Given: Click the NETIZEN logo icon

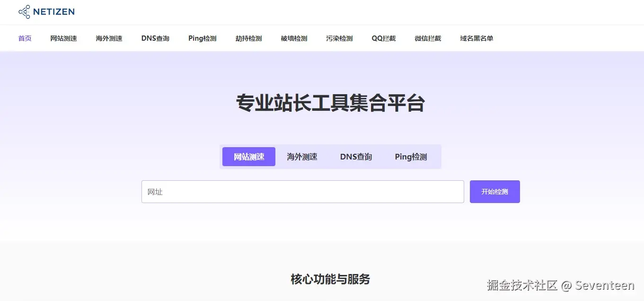Looking at the screenshot, I should pyautogui.click(x=24, y=12).
